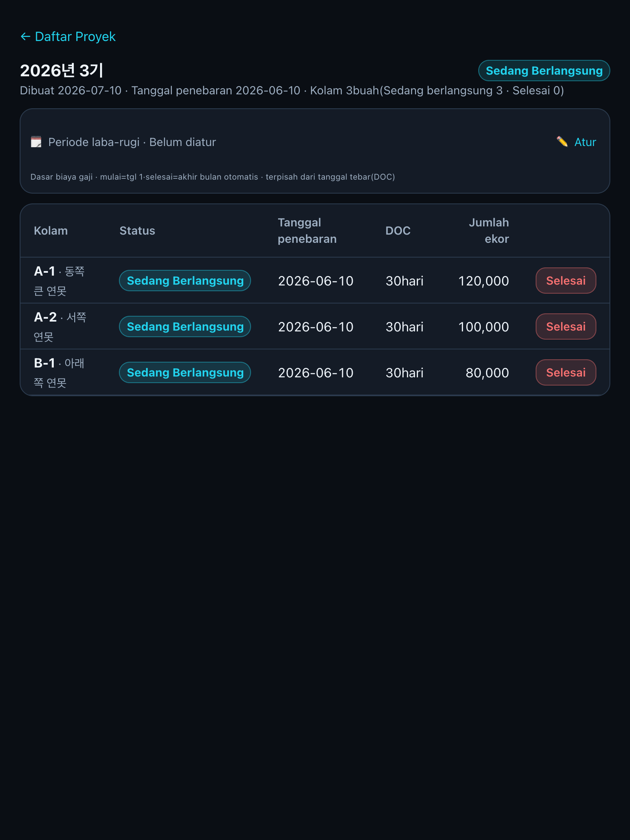This screenshot has height=840, width=630.
Task: Click the calendar icon beside Periode laba-rugi
Action: click(x=36, y=142)
